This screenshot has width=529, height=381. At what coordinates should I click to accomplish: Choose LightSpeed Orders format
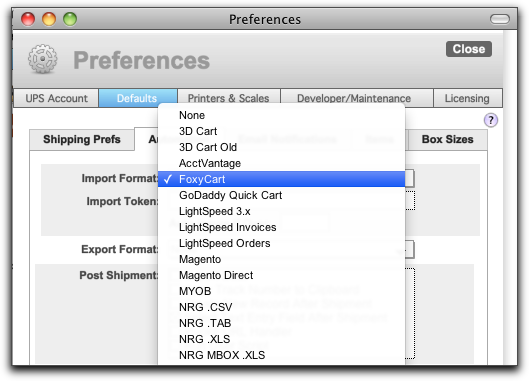pos(281,243)
